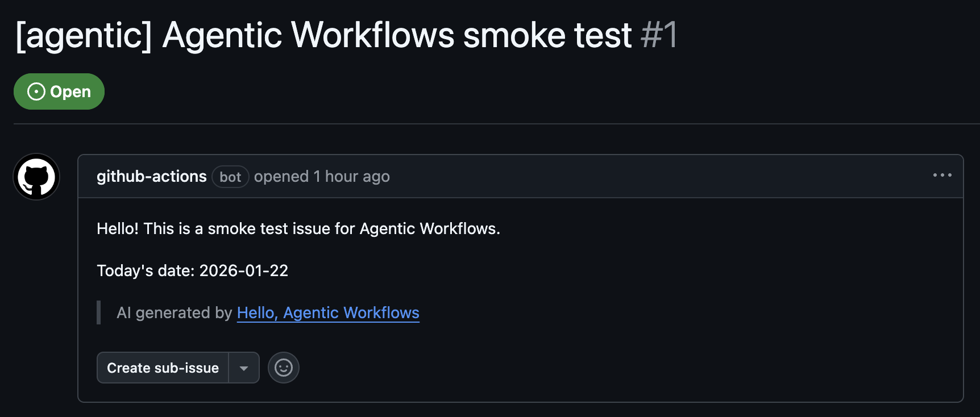980x417 pixels.
Task: Click the "Today's date: 2026-01-22" line
Action: pos(192,271)
